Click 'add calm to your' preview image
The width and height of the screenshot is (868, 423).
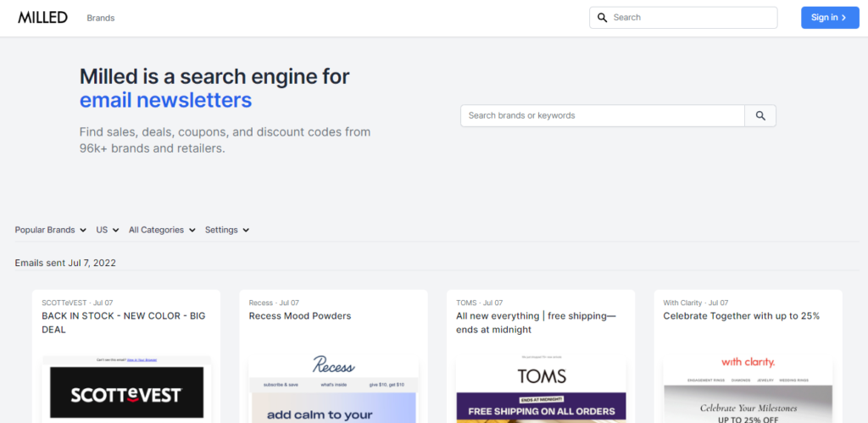coord(334,408)
